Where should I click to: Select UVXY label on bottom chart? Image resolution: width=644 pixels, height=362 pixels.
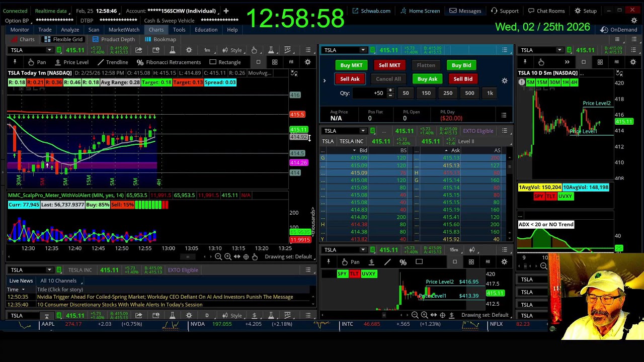click(x=369, y=274)
